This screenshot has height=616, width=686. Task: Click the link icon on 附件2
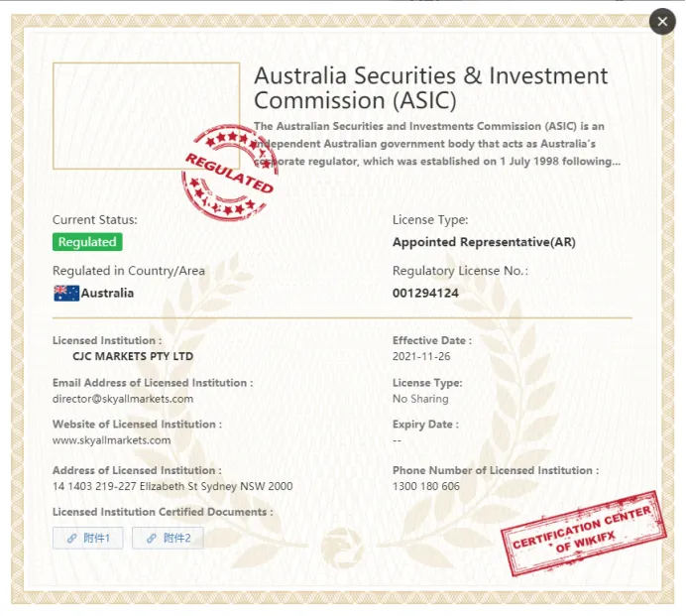(x=152, y=538)
